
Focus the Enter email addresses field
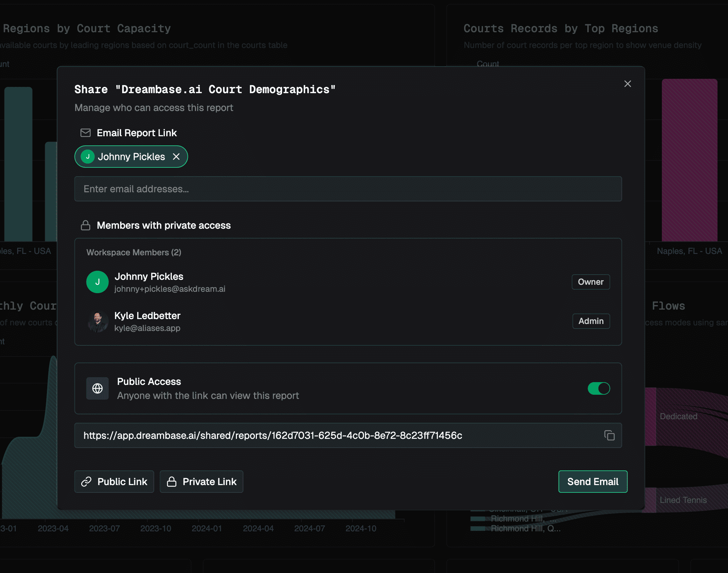click(x=348, y=189)
